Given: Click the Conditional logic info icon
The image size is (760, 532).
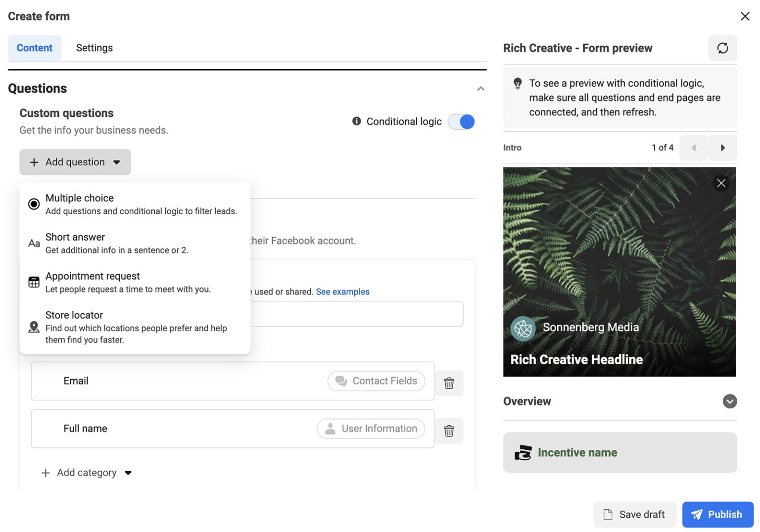Looking at the screenshot, I should pos(356,121).
